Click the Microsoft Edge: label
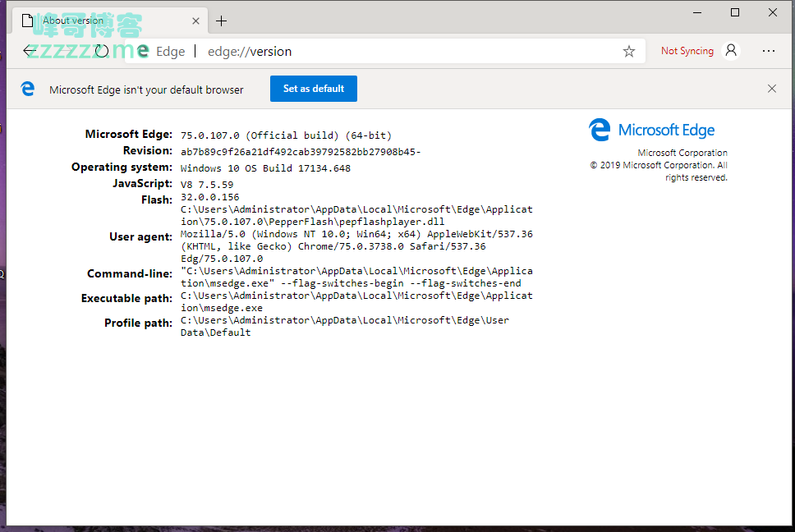This screenshot has width=795, height=532. (129, 135)
